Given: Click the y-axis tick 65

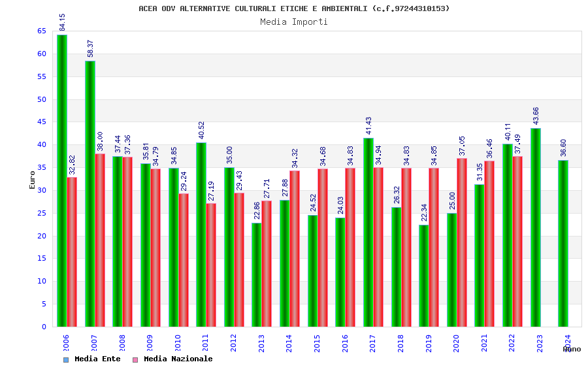Looking at the screenshot, I should click(x=42, y=31).
